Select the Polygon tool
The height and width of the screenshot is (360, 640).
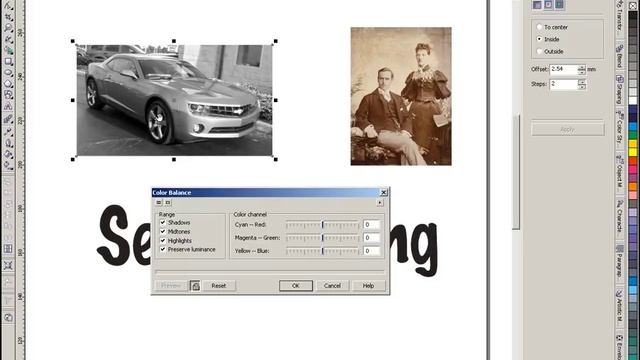8,84
